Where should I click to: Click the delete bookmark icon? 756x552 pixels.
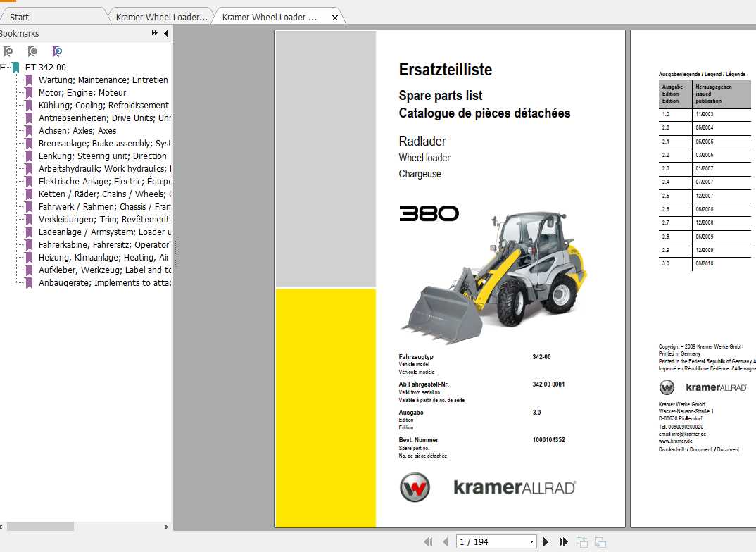click(8, 51)
